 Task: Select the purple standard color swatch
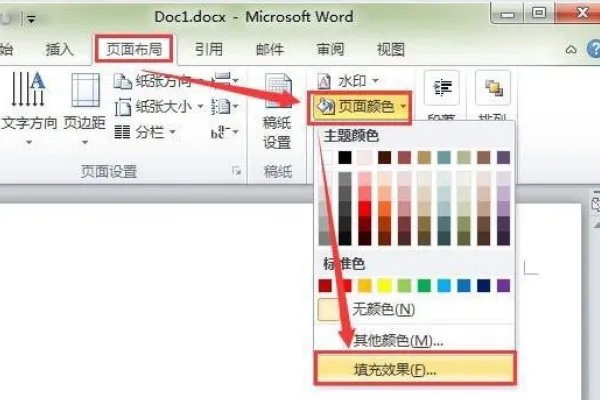point(504,286)
